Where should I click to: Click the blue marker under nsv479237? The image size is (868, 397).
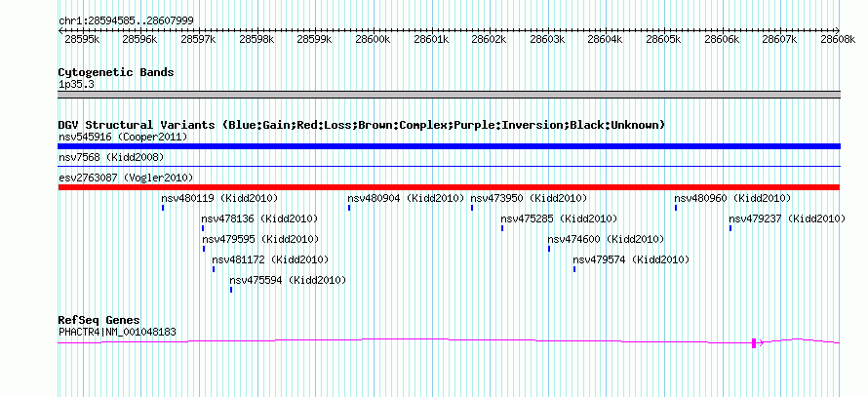pos(730,228)
